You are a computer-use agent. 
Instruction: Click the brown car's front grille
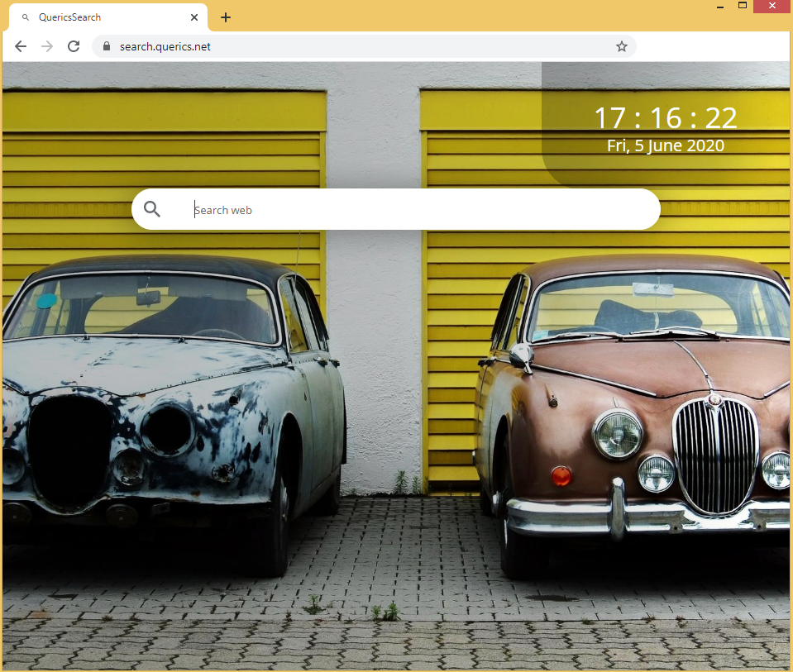(715, 455)
